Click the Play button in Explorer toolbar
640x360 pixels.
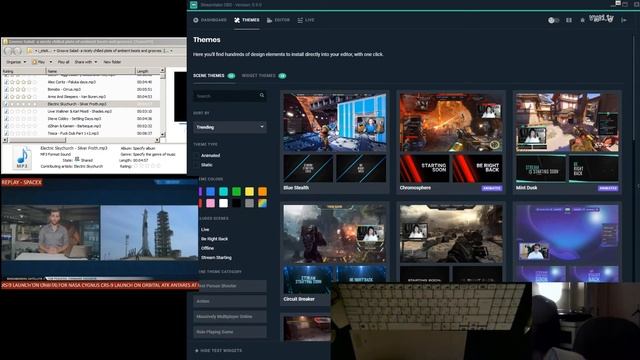click(x=38, y=62)
